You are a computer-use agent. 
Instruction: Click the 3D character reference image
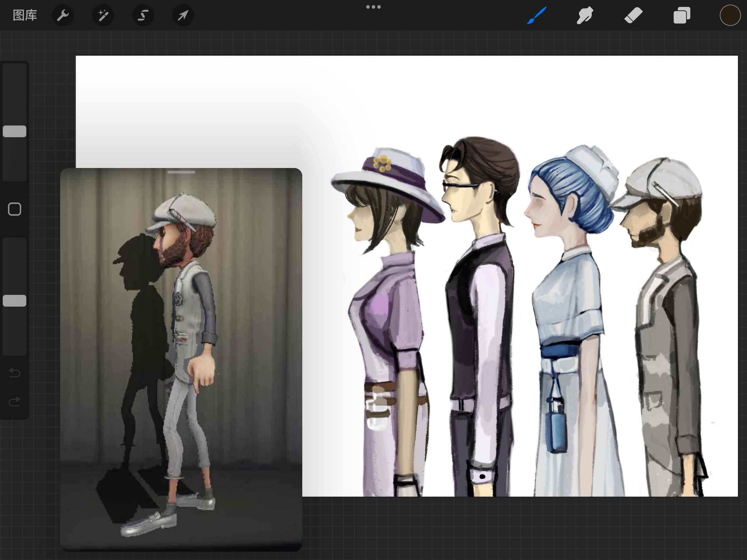(181, 360)
